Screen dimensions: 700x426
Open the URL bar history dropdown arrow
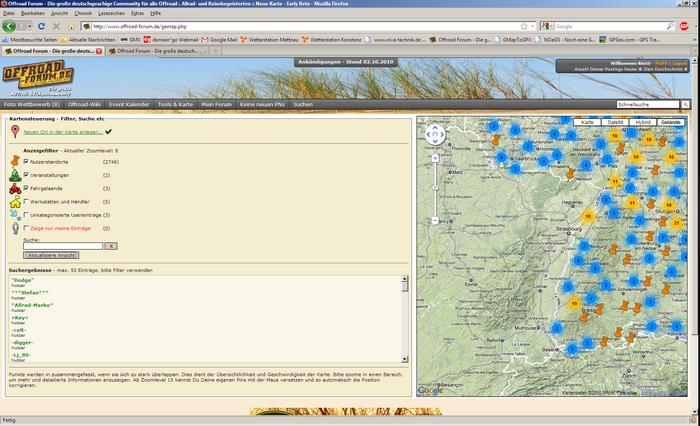(532, 26)
